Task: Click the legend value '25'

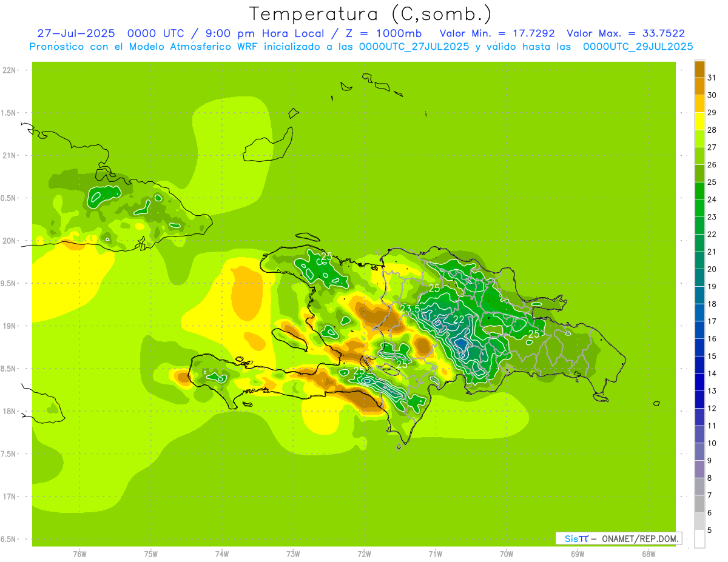Action: coord(712,182)
